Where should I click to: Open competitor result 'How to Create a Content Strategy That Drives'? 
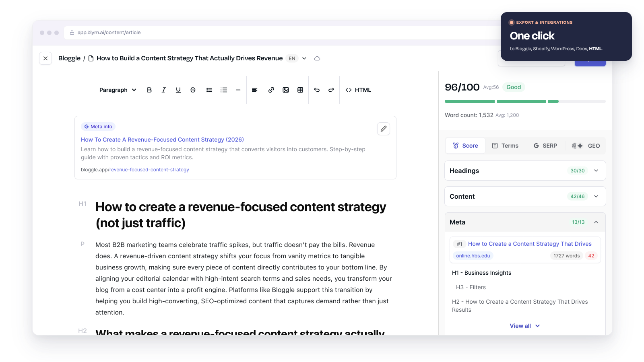coord(530,244)
